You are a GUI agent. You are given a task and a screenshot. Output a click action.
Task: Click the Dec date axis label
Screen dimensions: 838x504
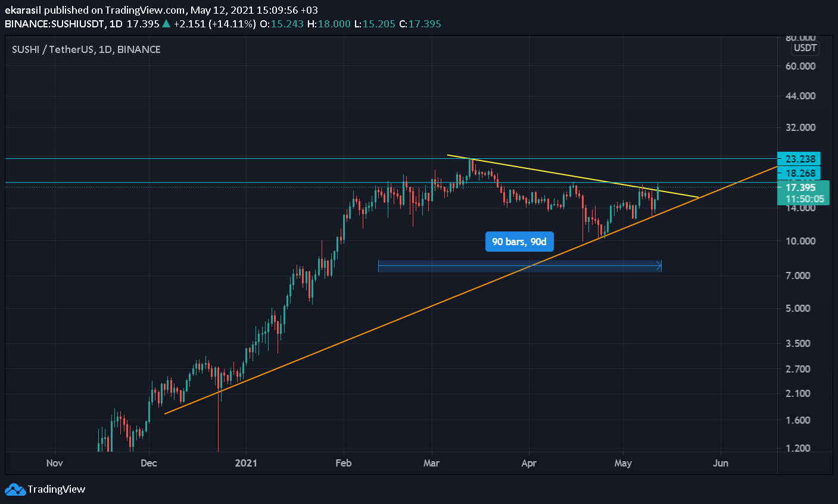click(x=149, y=463)
